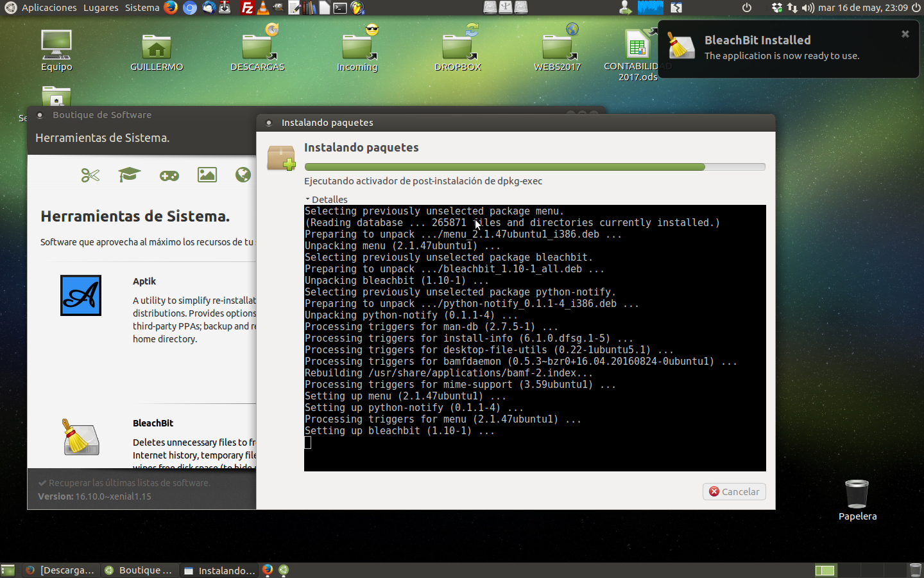Click the BleachBit Installed notification

(789, 49)
